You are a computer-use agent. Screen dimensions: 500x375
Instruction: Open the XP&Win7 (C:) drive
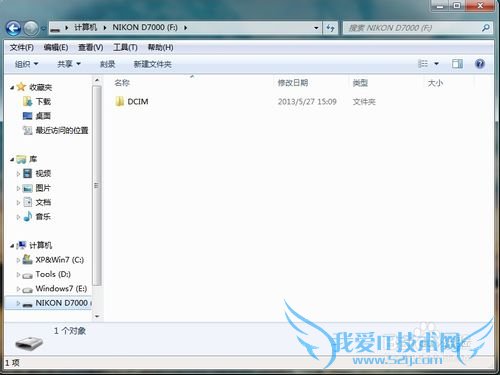pos(59,260)
